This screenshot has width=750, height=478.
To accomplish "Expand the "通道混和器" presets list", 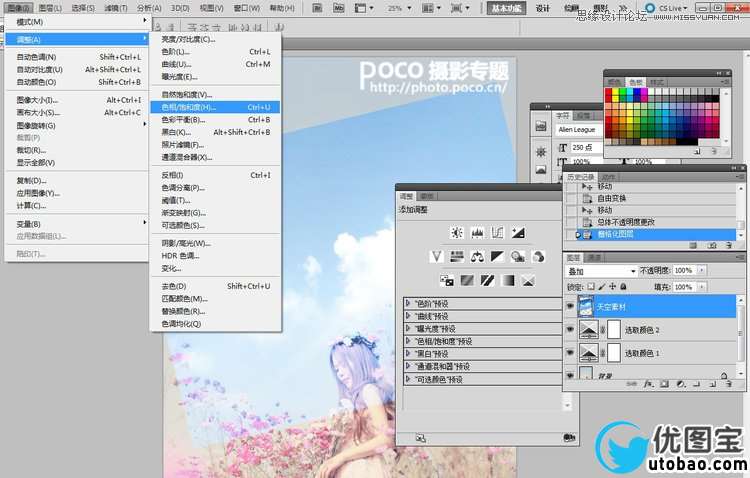I will pyautogui.click(x=408, y=367).
